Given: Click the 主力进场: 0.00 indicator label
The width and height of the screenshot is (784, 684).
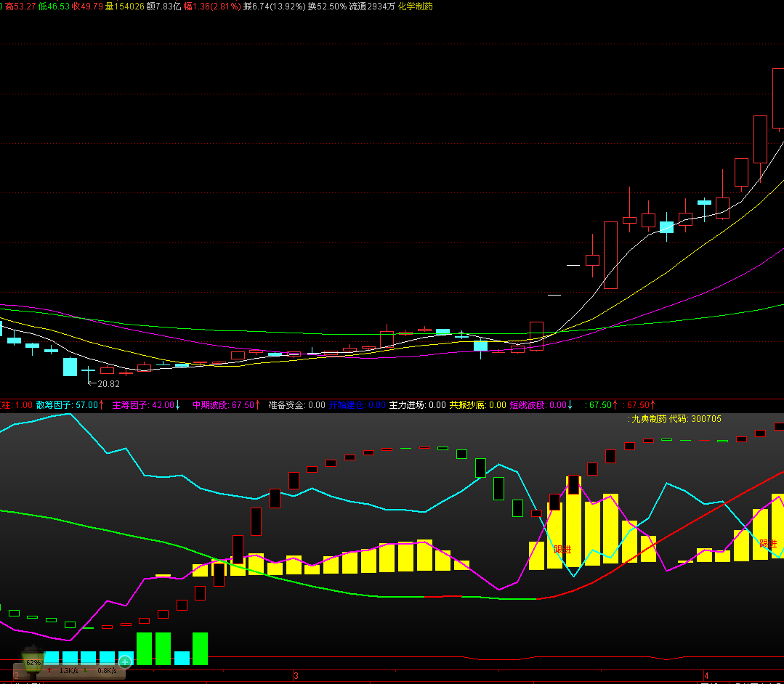Looking at the screenshot, I should (x=418, y=405).
